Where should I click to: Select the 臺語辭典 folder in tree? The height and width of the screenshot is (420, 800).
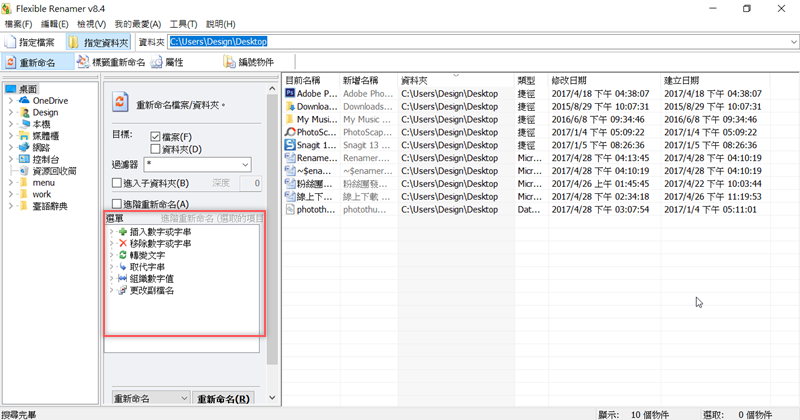[49, 206]
